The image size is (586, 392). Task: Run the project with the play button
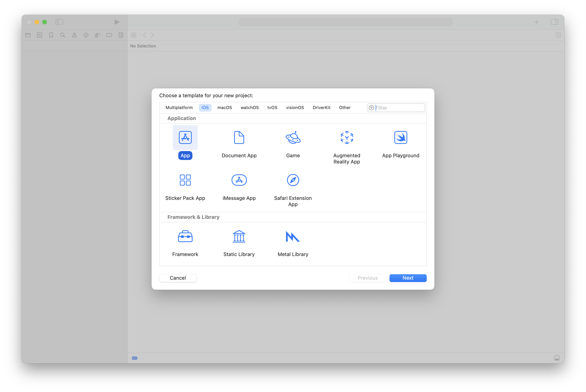coord(116,22)
